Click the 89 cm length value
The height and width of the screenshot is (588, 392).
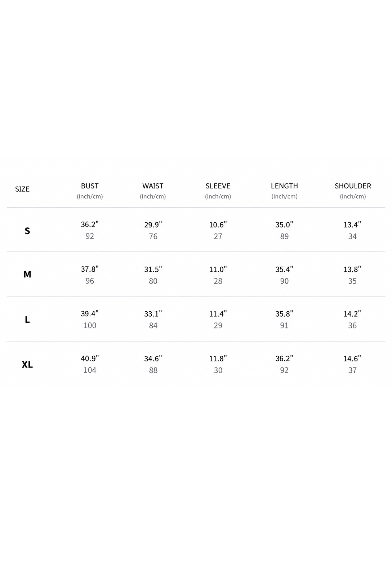point(284,236)
